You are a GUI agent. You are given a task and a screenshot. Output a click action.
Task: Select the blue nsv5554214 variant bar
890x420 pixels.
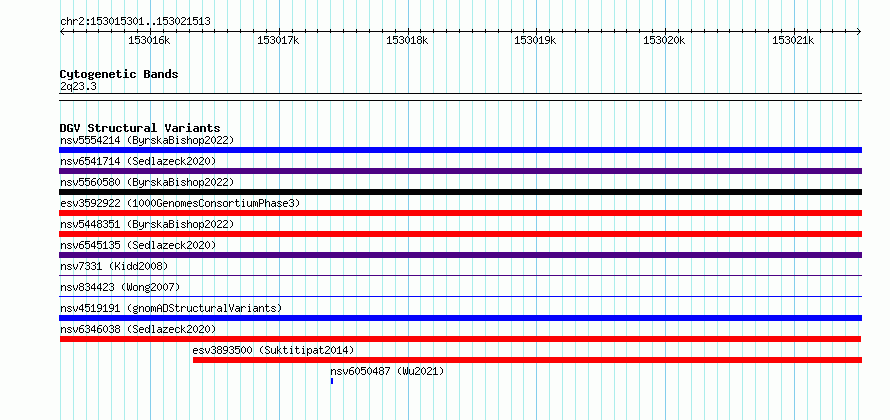pyautogui.click(x=460, y=150)
